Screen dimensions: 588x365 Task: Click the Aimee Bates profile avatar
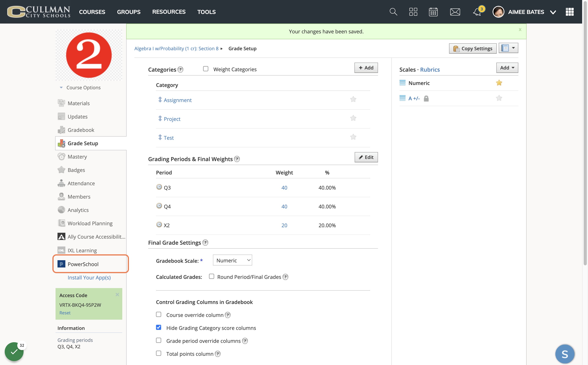tap(498, 12)
